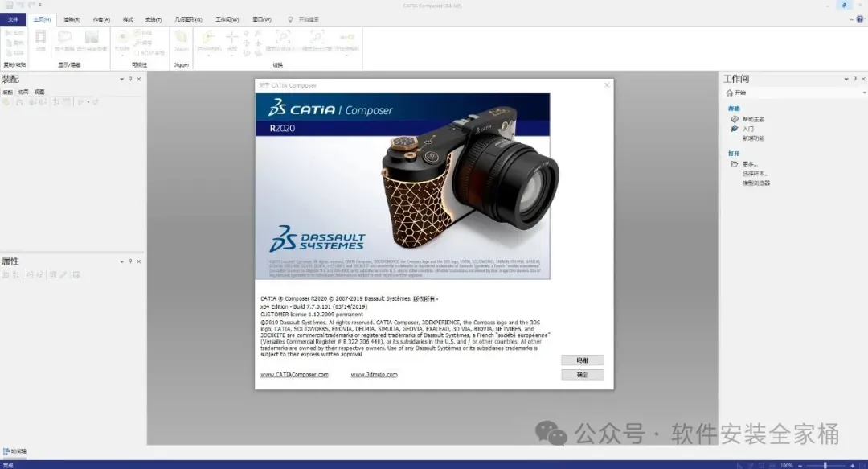This screenshot has height=469, width=868.
Task: Open the 属性 panel options dropdown arrow
Action: (x=122, y=261)
